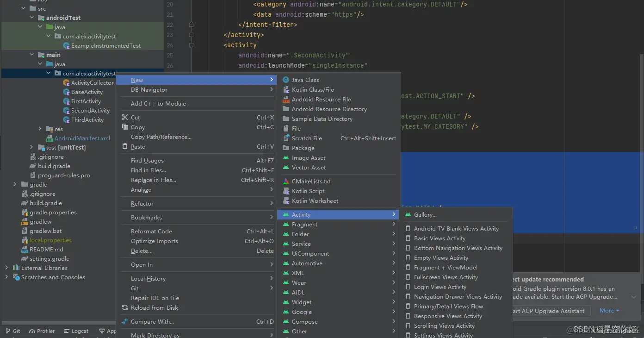This screenshot has height=338, width=644.
Task: Select Login Views Activity
Action: [x=457, y=287]
